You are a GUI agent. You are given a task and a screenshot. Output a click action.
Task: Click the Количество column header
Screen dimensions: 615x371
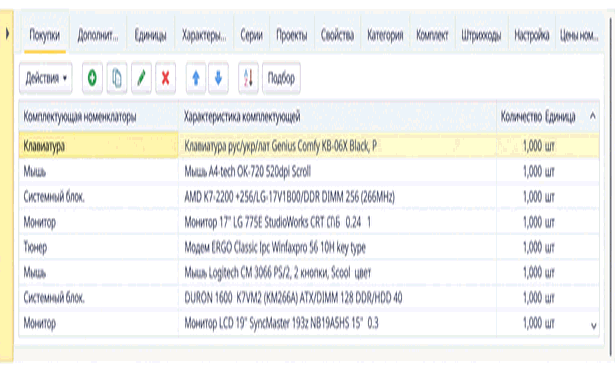pyautogui.click(x=521, y=116)
